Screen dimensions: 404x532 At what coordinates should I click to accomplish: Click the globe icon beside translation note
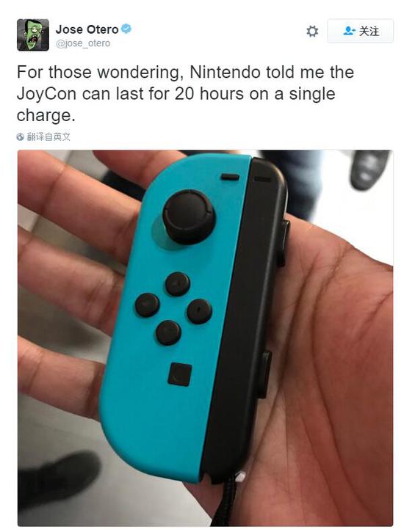click(21, 136)
